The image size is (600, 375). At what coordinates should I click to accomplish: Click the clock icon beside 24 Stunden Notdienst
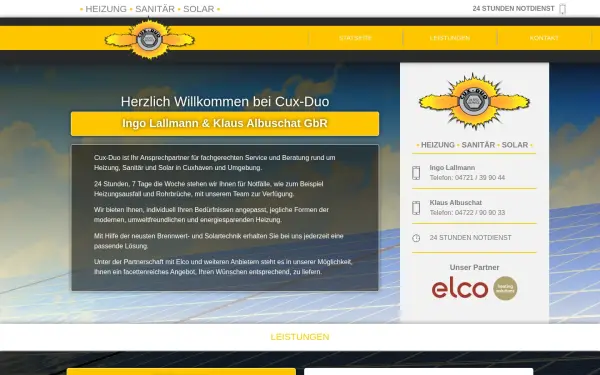click(x=416, y=238)
